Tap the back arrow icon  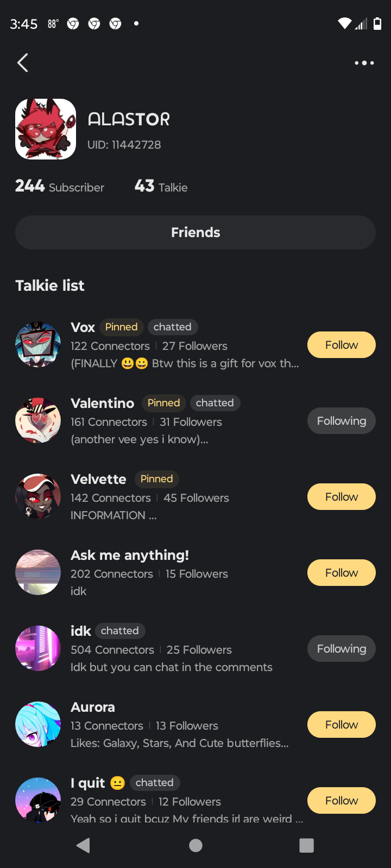click(x=23, y=63)
